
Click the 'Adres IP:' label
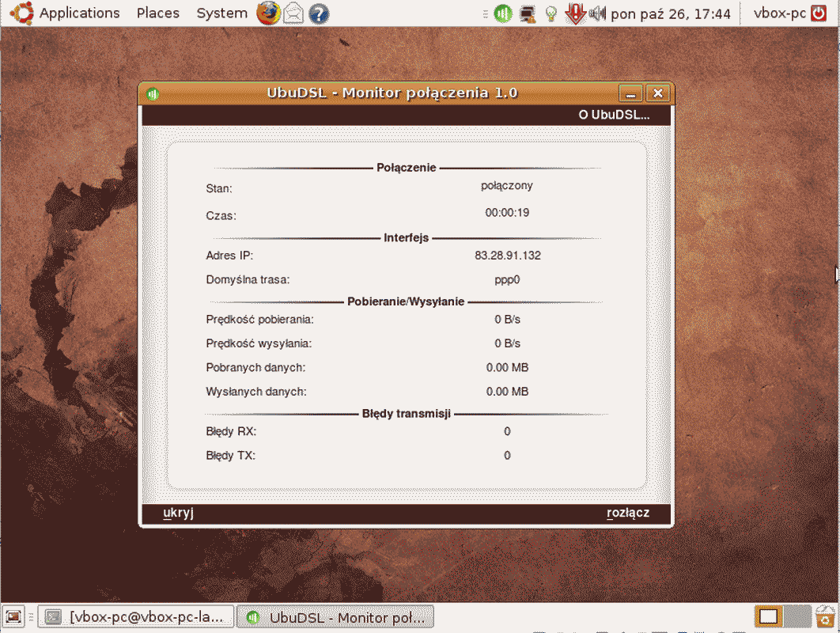tap(229, 255)
